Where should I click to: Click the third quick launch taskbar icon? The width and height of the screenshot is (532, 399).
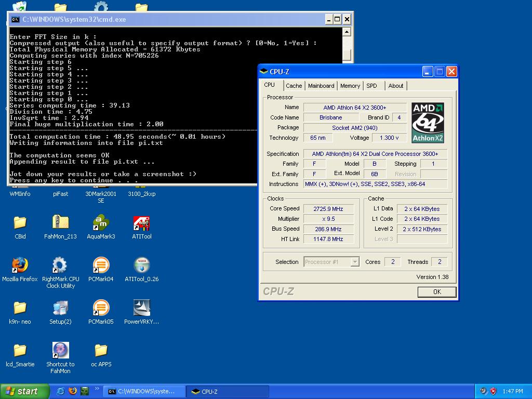(85, 391)
